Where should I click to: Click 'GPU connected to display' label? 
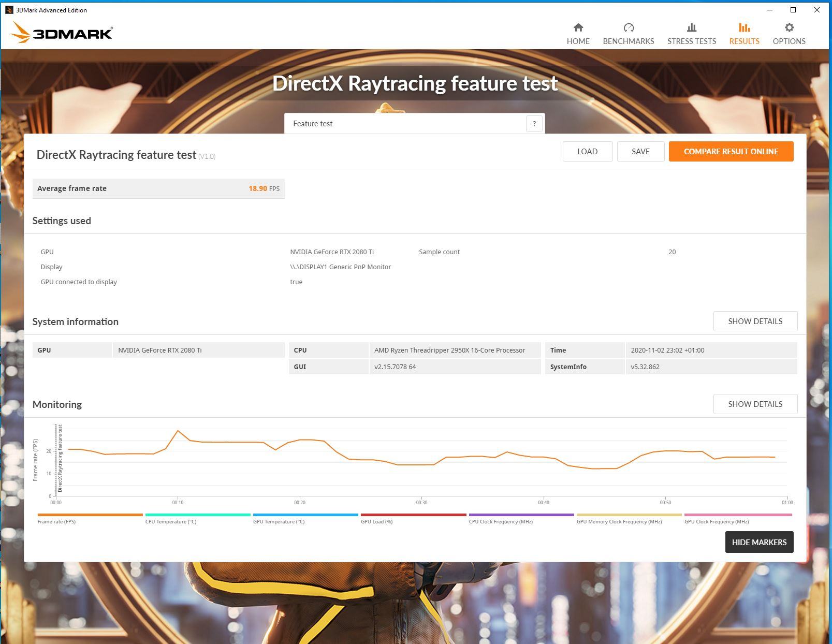[79, 282]
